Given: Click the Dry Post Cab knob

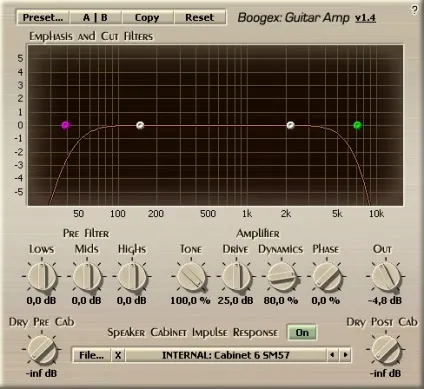Looking at the screenshot, I should point(386,350).
